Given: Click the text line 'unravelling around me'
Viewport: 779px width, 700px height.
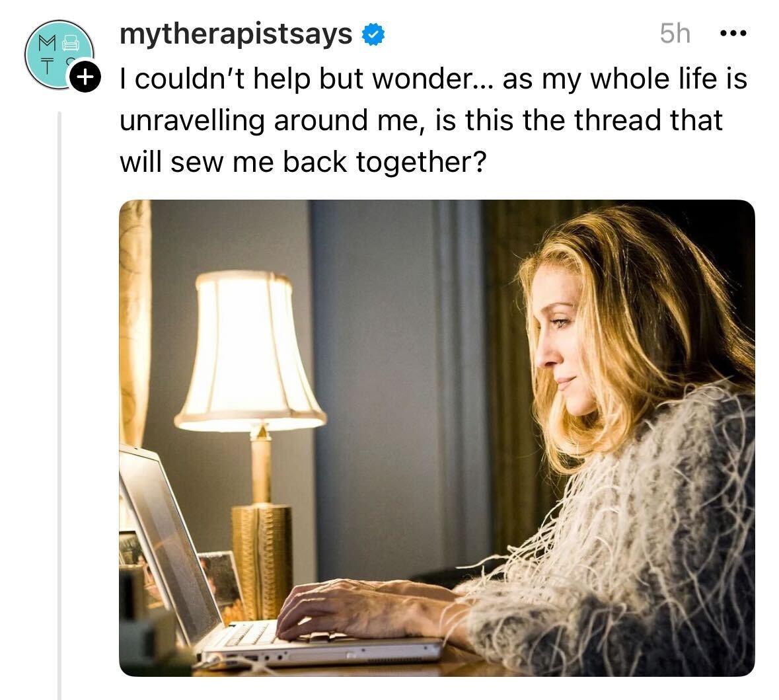Looking at the screenshot, I should (x=422, y=120).
